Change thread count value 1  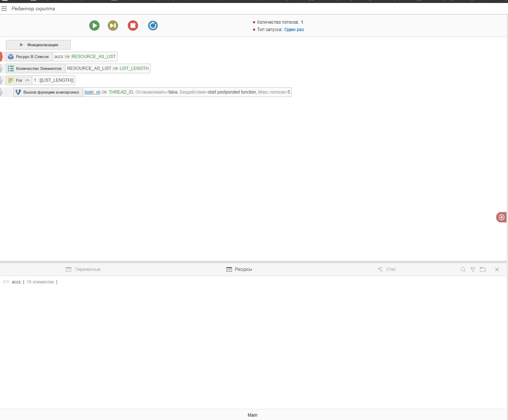point(302,22)
